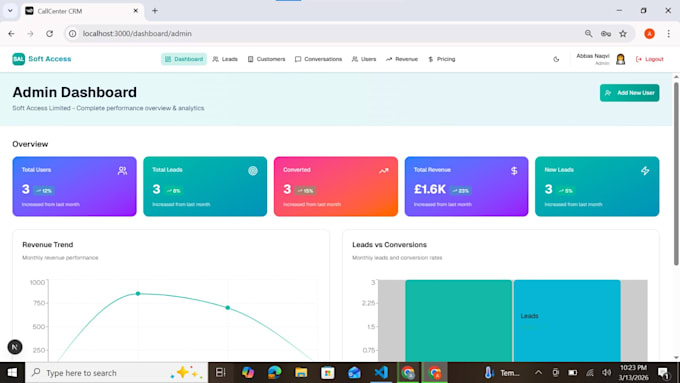Click the zoom magnifier icon in address bar
This screenshot has width=680, height=383.
pos(588,33)
